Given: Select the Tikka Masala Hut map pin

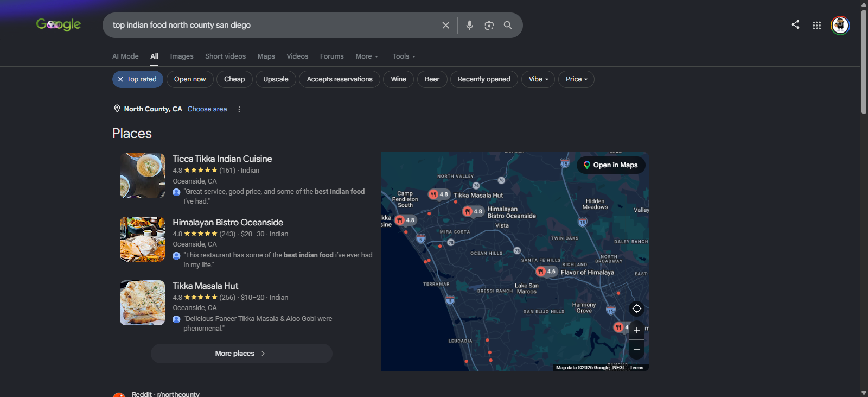Looking at the screenshot, I should click(x=439, y=194).
